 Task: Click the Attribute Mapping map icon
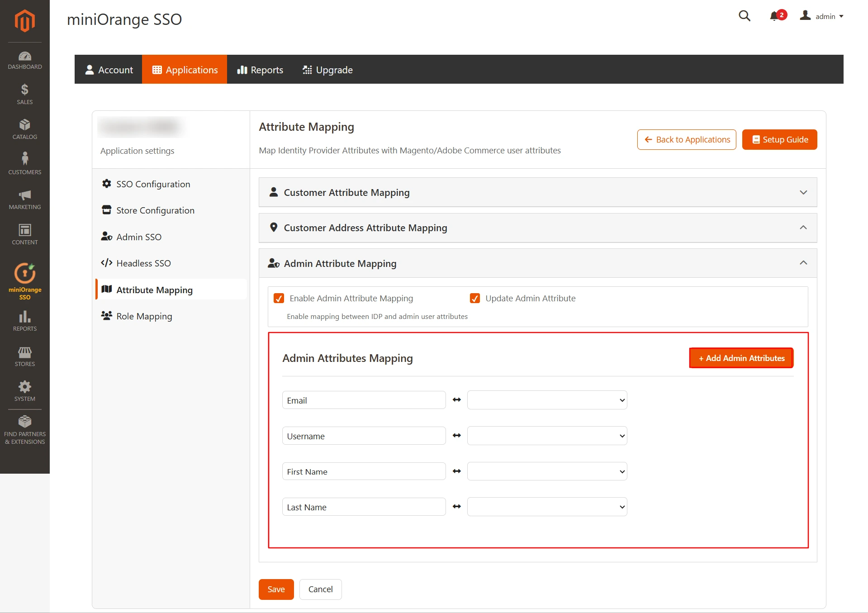[x=107, y=290]
